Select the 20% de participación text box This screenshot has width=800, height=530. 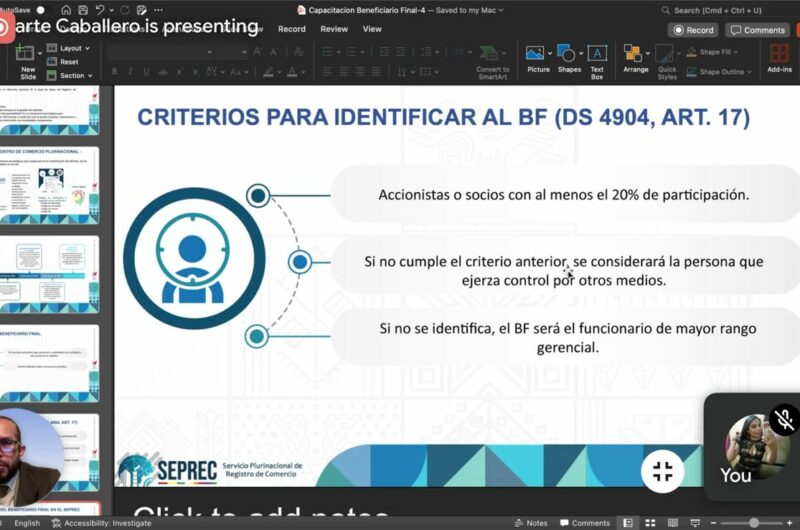click(564, 194)
